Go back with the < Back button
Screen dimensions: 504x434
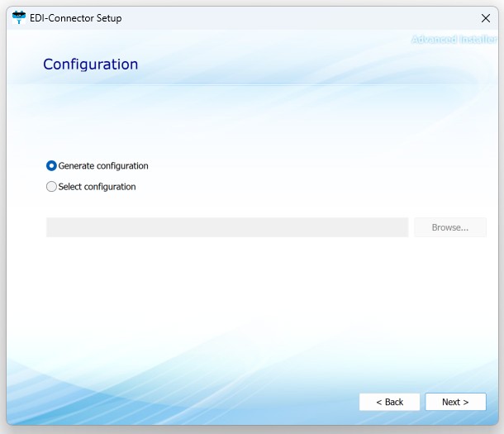389,402
